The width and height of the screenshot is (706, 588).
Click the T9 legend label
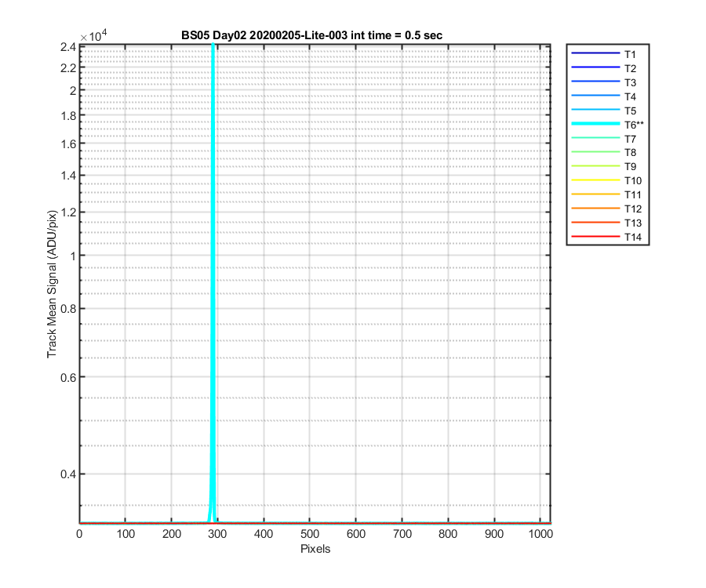coord(630,166)
